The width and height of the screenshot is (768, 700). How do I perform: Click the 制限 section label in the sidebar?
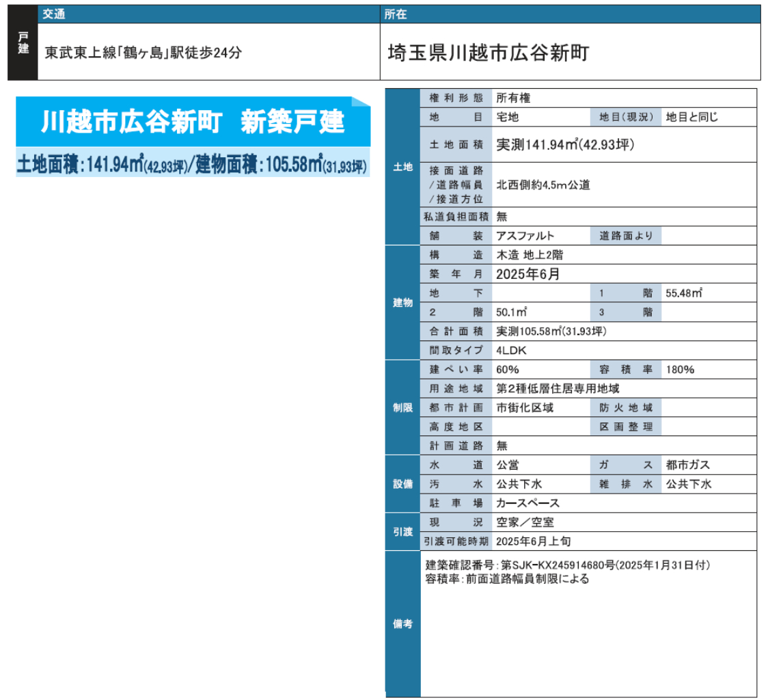[402, 408]
